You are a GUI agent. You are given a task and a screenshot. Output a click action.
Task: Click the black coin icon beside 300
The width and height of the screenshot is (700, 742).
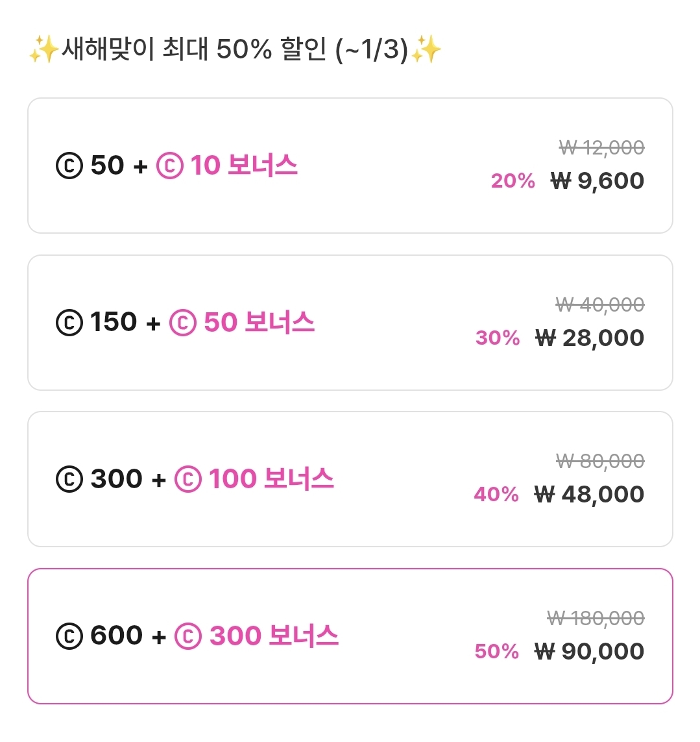coord(69,480)
